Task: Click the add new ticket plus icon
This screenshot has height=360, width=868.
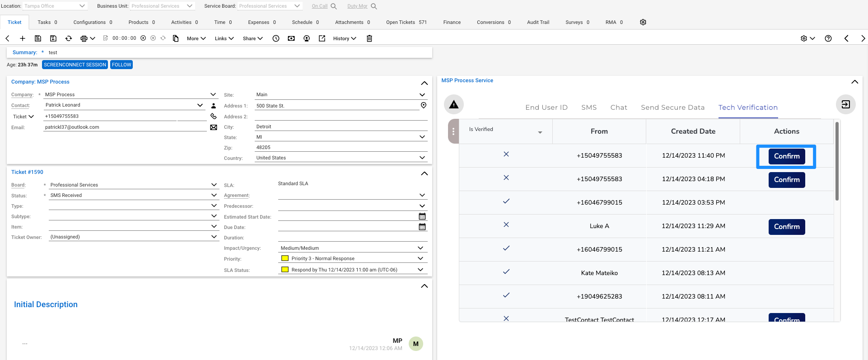Action: (x=23, y=38)
